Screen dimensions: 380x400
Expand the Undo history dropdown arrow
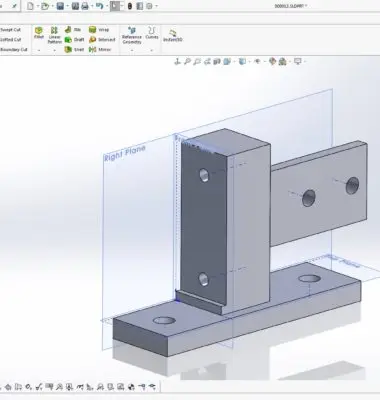point(107,6)
